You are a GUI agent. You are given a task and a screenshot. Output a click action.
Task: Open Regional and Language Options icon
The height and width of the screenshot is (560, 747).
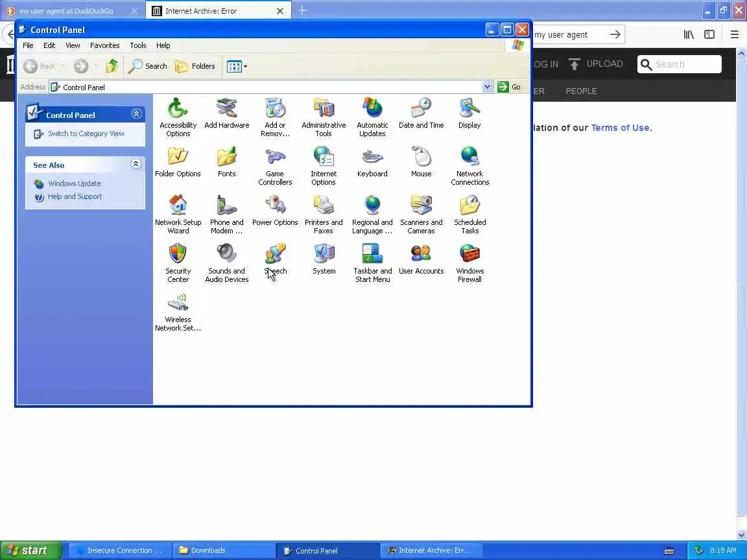tap(372, 214)
